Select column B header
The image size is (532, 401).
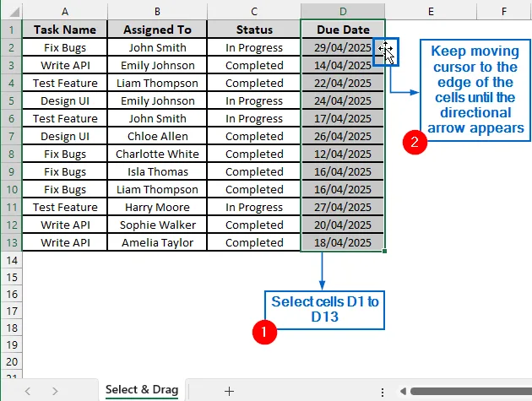[157, 12]
